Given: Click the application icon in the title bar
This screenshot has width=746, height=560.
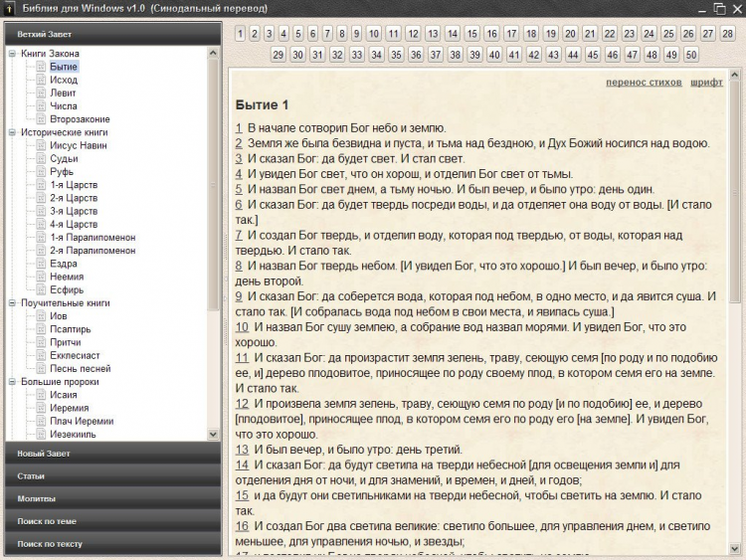Looking at the screenshot, I should coord(9,8).
